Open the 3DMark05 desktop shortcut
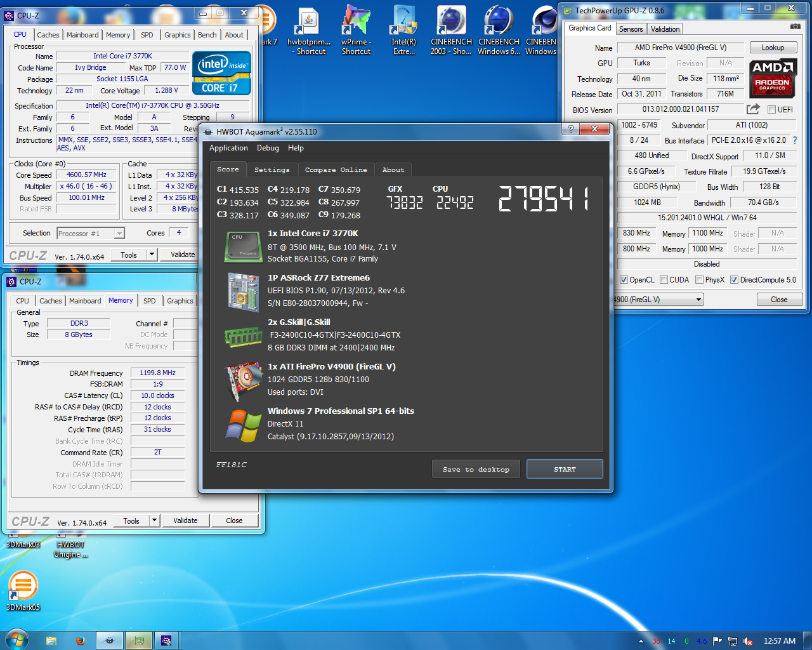This screenshot has height=650, width=812. click(23, 591)
